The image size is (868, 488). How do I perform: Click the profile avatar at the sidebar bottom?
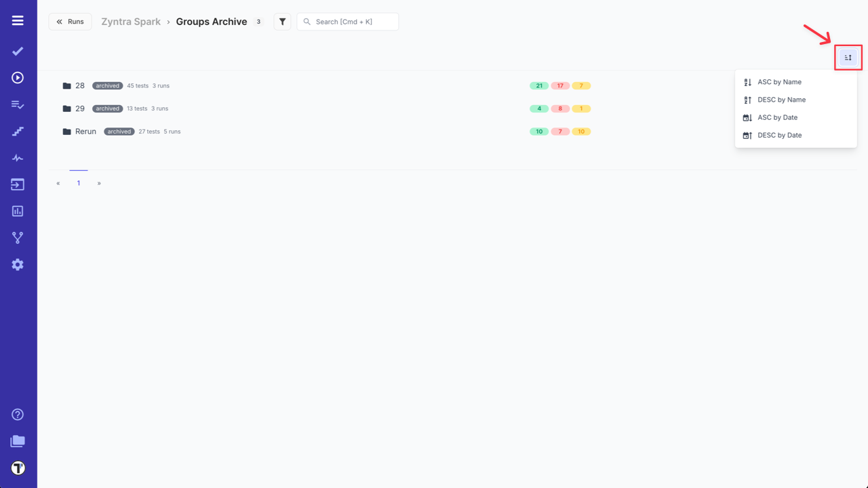(17, 468)
